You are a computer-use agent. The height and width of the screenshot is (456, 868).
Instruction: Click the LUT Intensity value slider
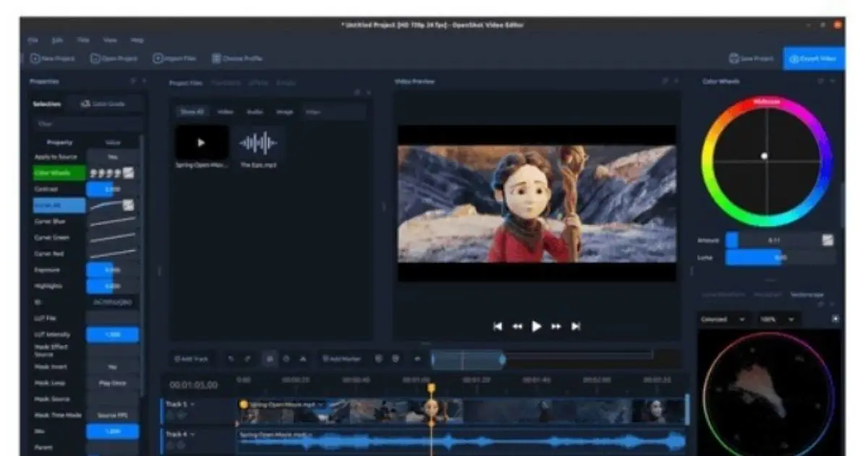coord(113,334)
